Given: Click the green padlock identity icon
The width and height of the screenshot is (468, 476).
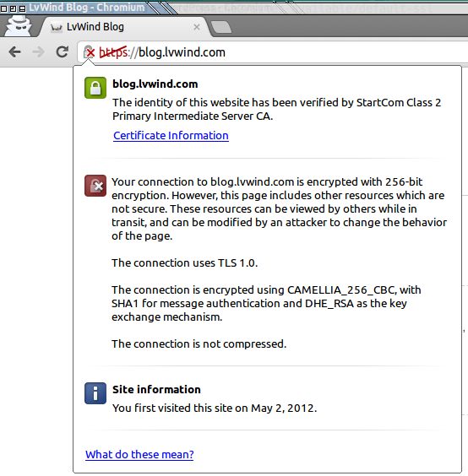Looking at the screenshot, I should point(95,88).
